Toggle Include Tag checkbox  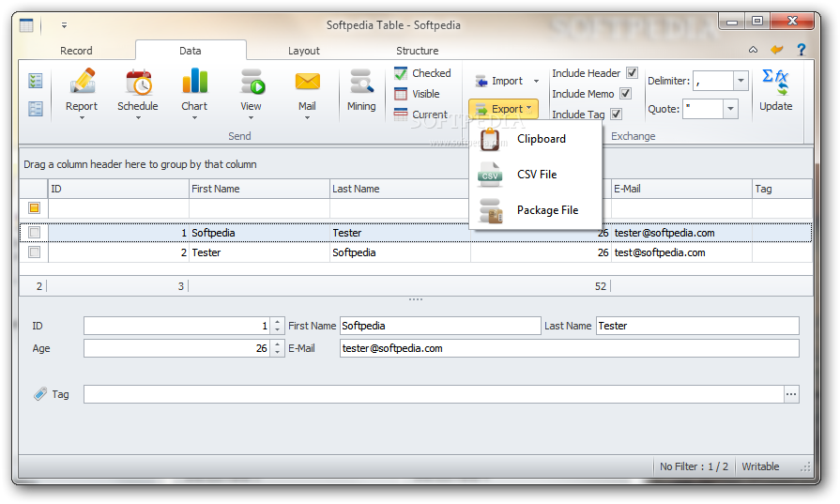click(616, 114)
